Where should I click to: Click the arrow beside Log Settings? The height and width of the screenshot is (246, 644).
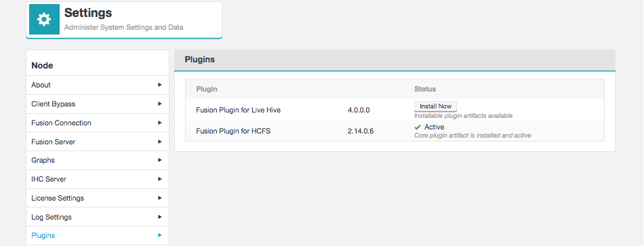click(x=160, y=217)
